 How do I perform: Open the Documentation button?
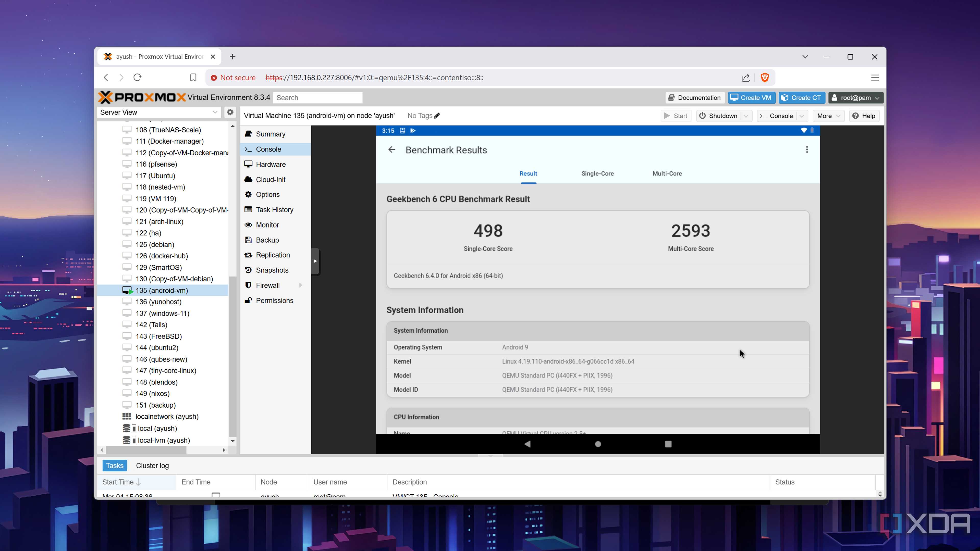coord(695,98)
